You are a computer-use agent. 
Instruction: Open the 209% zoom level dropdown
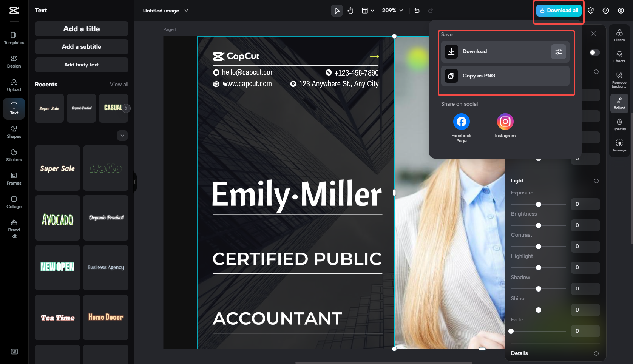392,11
